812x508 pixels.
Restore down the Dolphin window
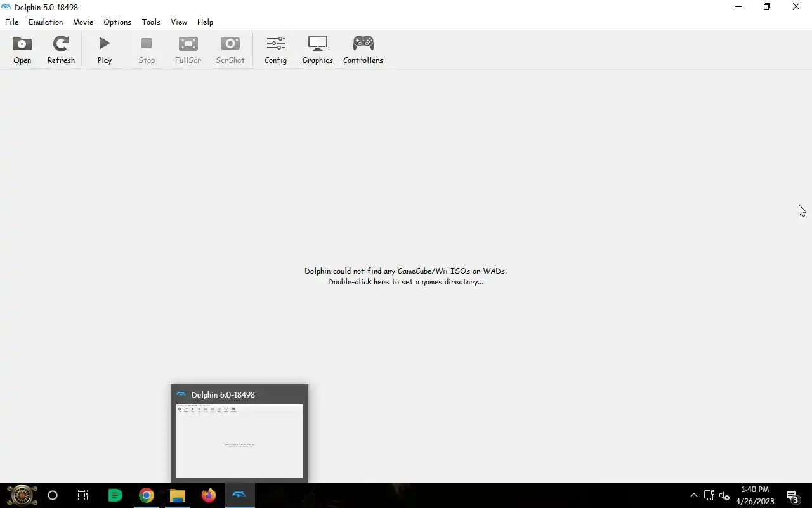click(x=767, y=7)
